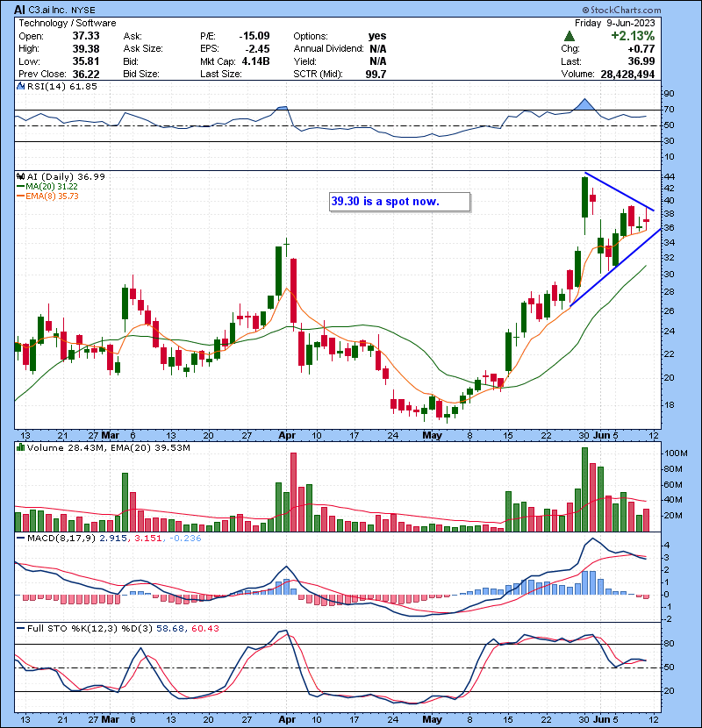Select the shaded RSI overbought peak
Screen dimensions: 702x728
pos(584,105)
